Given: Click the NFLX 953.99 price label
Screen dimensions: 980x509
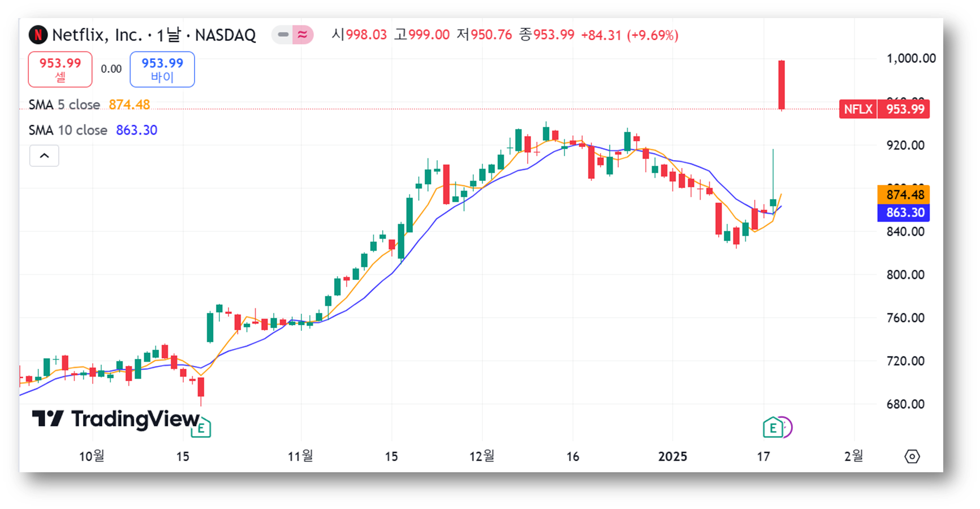Looking at the screenshot, I should tap(884, 109).
